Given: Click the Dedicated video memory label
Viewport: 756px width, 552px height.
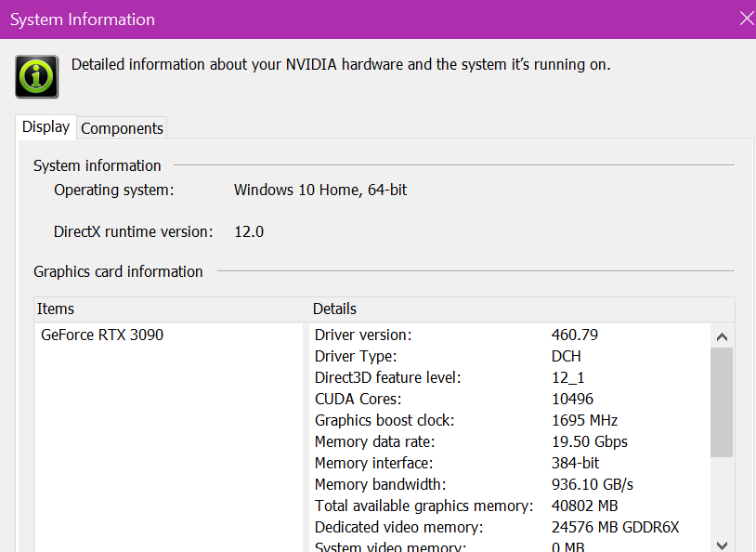Looking at the screenshot, I should [x=398, y=527].
